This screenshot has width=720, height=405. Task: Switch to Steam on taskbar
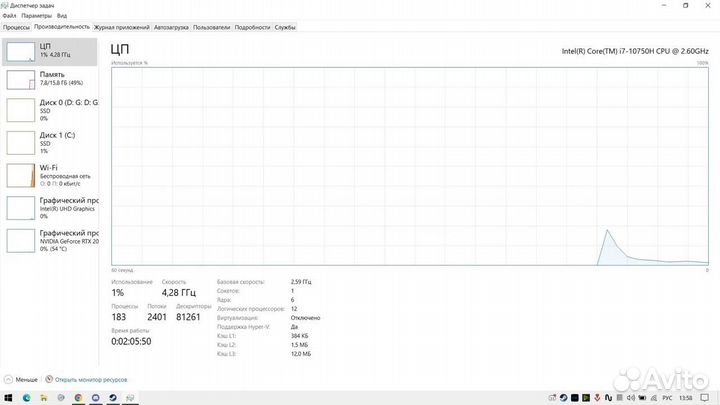click(x=113, y=398)
